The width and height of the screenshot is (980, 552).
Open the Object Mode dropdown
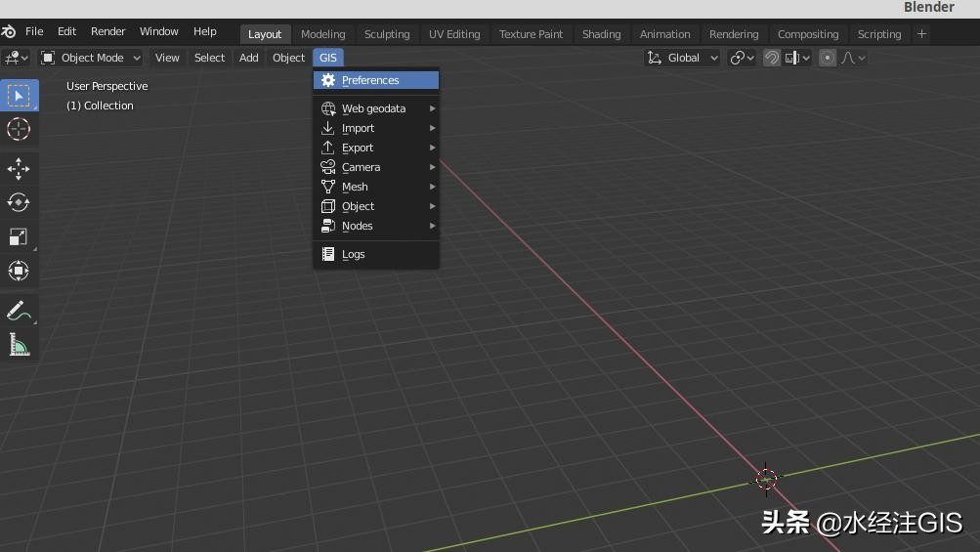(91, 58)
